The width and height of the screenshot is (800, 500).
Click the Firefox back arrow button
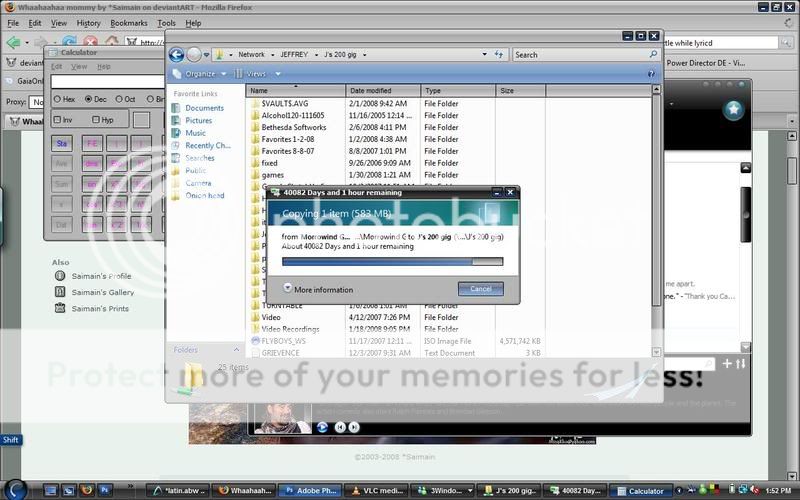click(x=13, y=42)
